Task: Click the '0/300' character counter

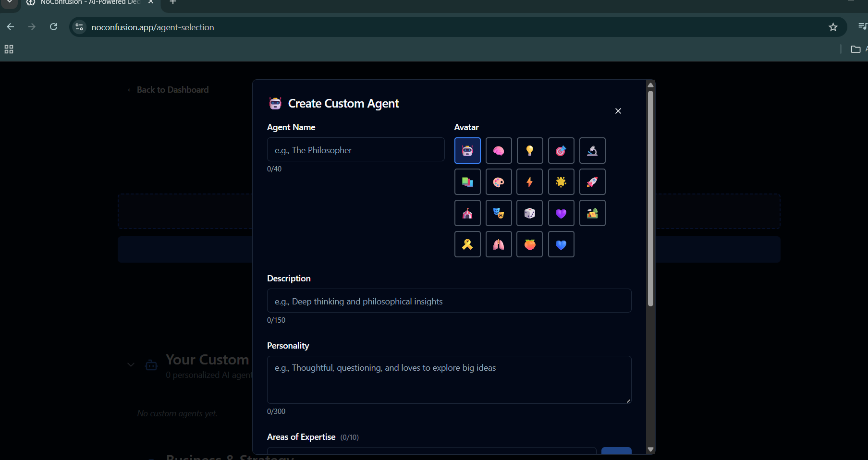Action: click(x=276, y=412)
